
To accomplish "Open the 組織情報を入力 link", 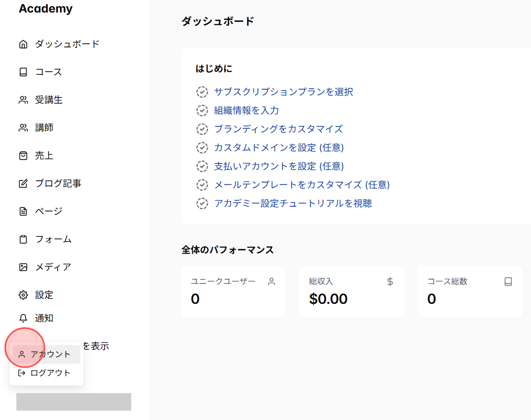I will pos(246,111).
